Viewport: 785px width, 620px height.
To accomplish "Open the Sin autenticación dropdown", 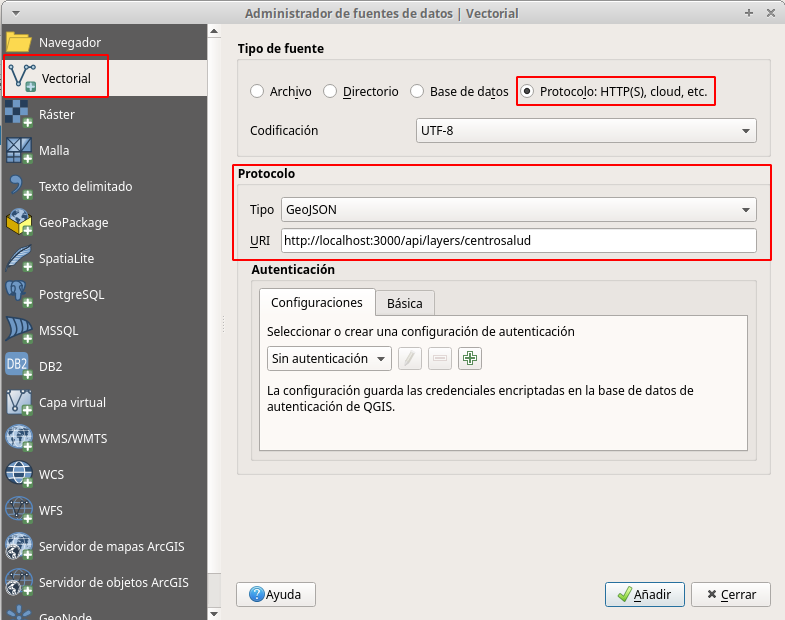I will pyautogui.click(x=329, y=359).
